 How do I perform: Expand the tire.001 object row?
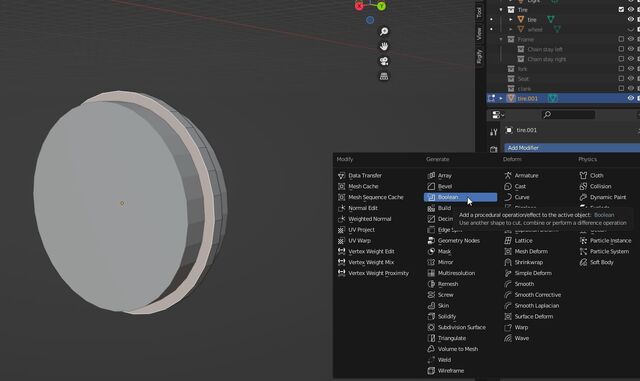[x=501, y=98]
